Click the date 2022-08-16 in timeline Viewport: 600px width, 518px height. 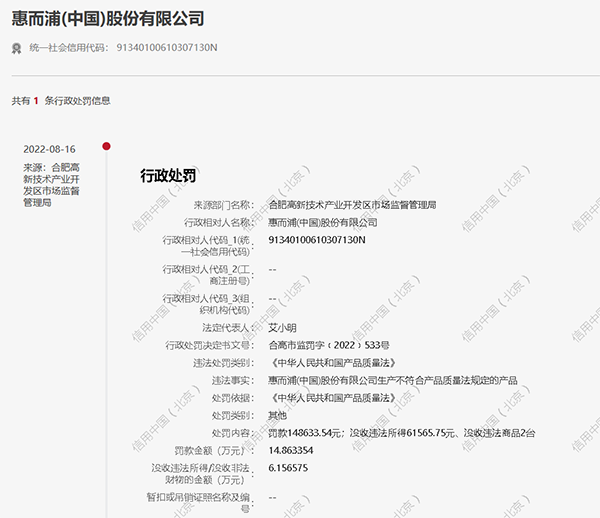pos(49,149)
